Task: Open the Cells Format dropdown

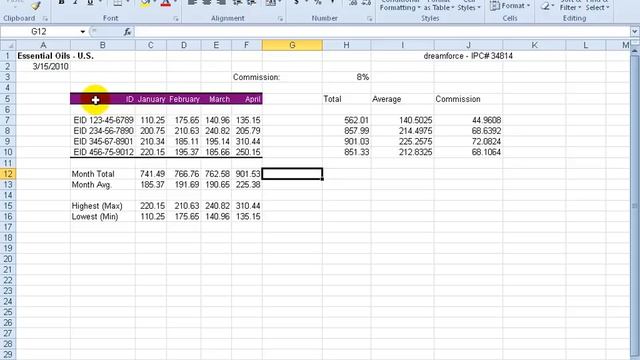Action: pyautogui.click(x=510, y=6)
